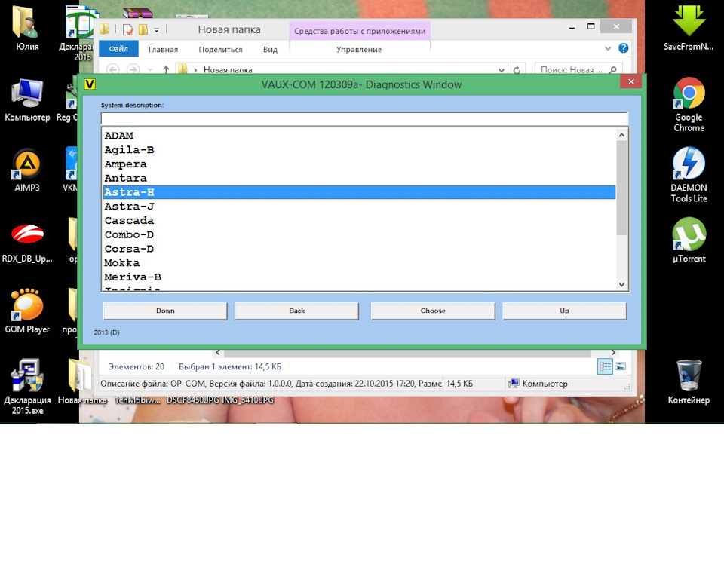Click the Explorer search magnifier icon
This screenshot has height=588, width=724.
[x=613, y=69]
